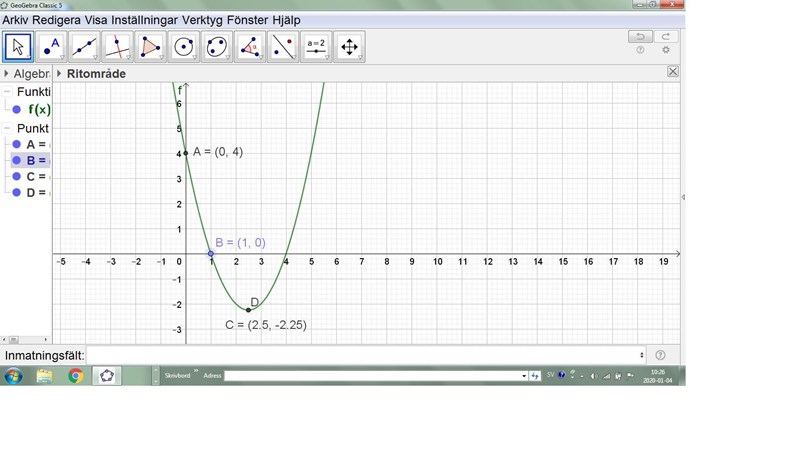Toggle visibility of function f(x)
Viewport: 800px width, 454px height.
(17, 110)
